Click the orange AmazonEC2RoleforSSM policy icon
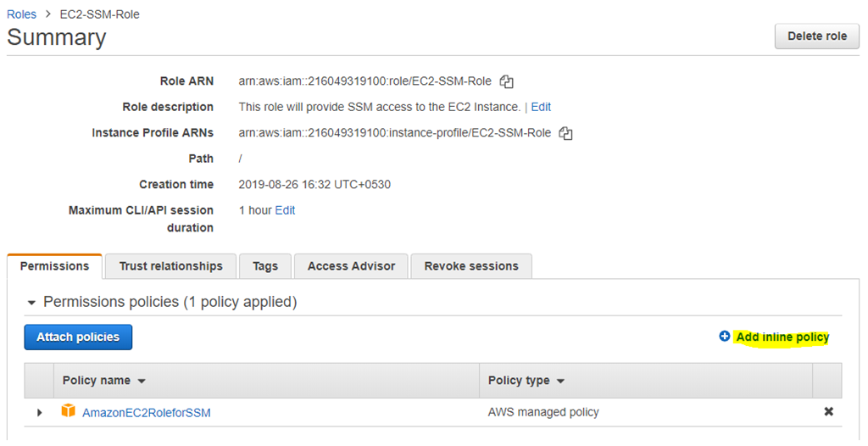 click(x=68, y=411)
